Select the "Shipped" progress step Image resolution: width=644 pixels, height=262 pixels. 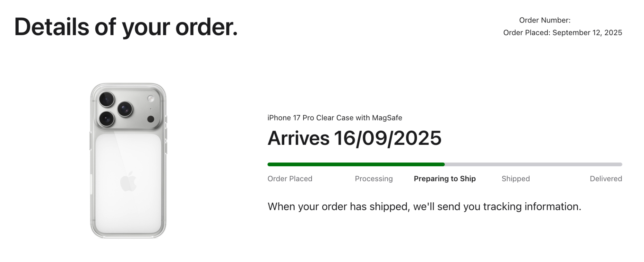516,179
